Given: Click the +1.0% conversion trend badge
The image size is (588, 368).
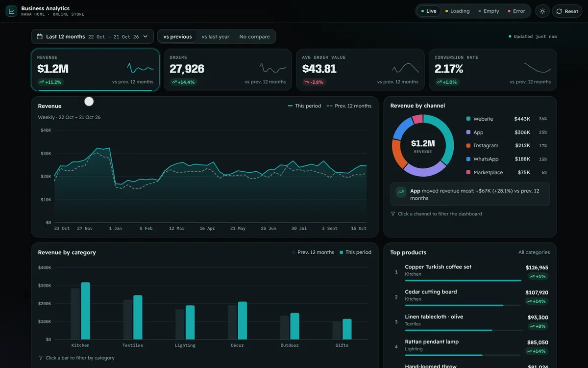Looking at the screenshot, I should click(x=447, y=82).
